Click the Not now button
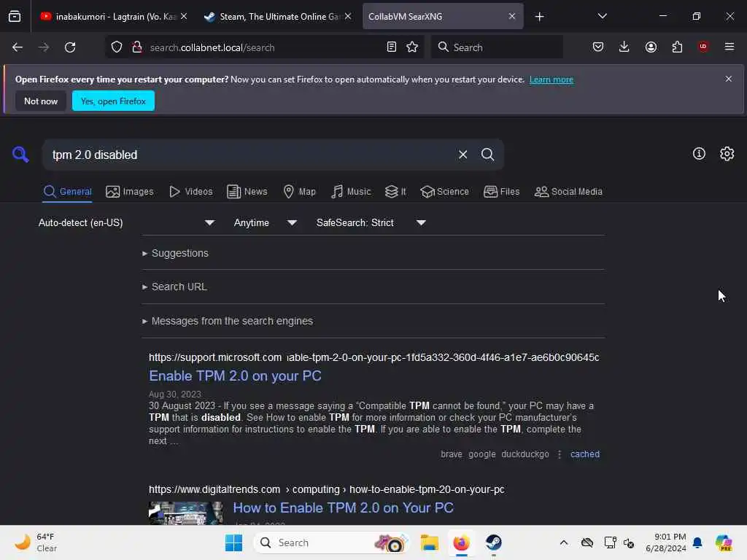The image size is (747, 560). 41,101
